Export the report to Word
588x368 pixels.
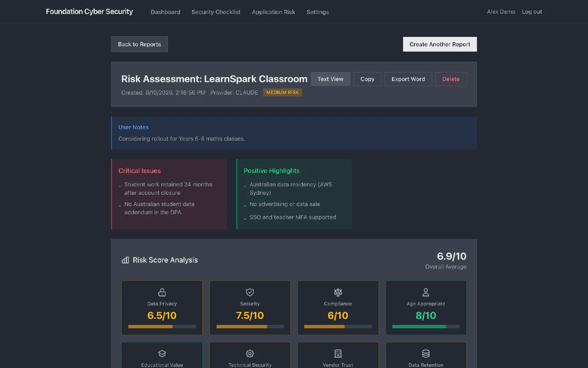tap(408, 79)
